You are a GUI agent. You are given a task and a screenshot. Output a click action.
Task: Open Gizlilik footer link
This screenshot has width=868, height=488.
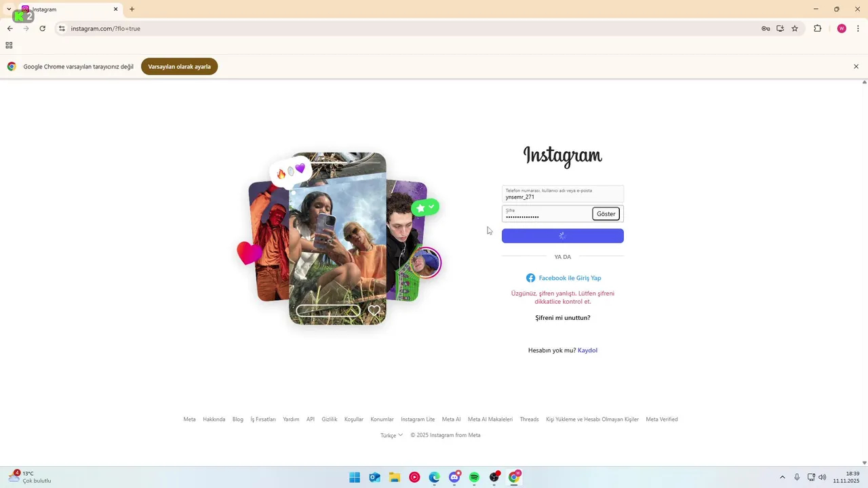330,420
